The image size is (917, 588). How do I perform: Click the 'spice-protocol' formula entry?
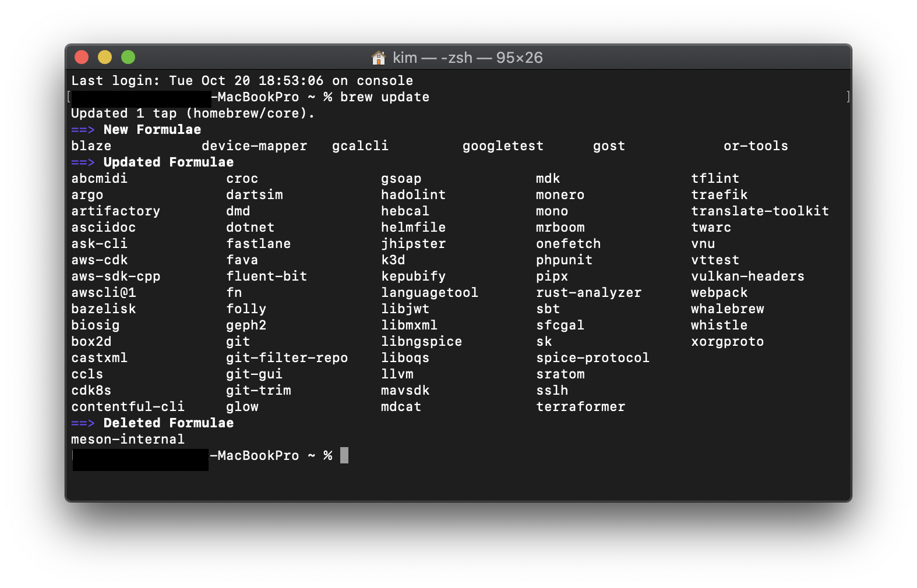(592, 358)
